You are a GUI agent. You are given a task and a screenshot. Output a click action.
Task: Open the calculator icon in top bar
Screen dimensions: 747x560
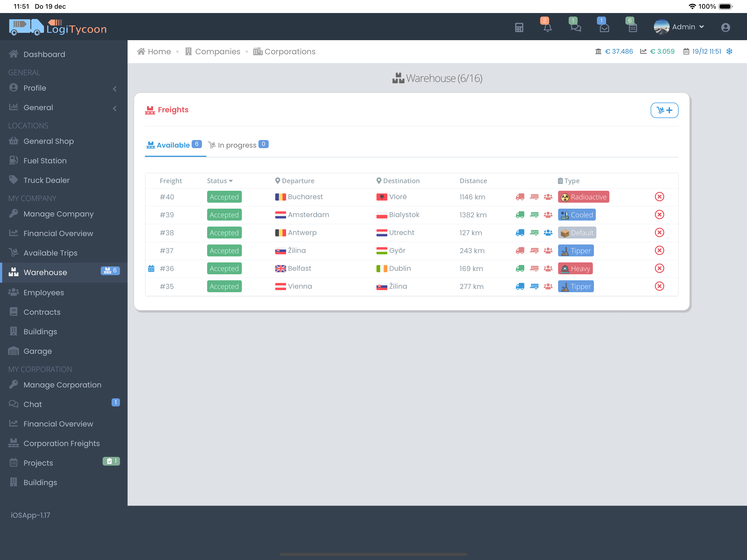click(519, 27)
